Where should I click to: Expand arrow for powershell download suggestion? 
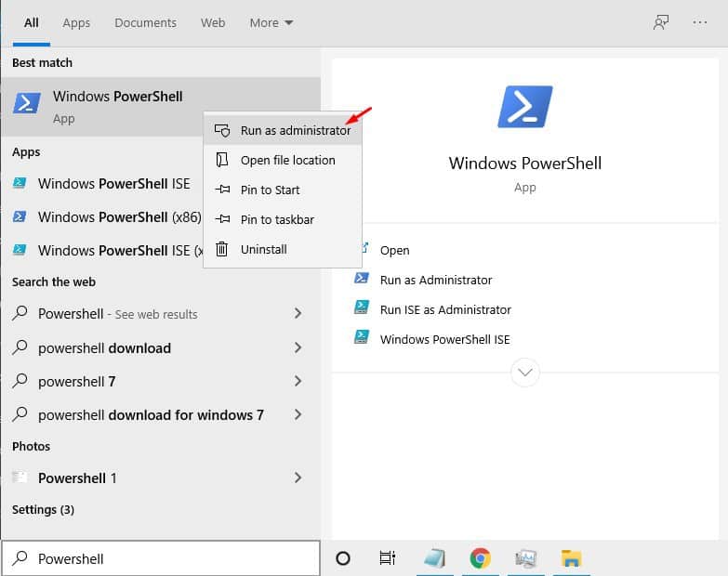(298, 347)
